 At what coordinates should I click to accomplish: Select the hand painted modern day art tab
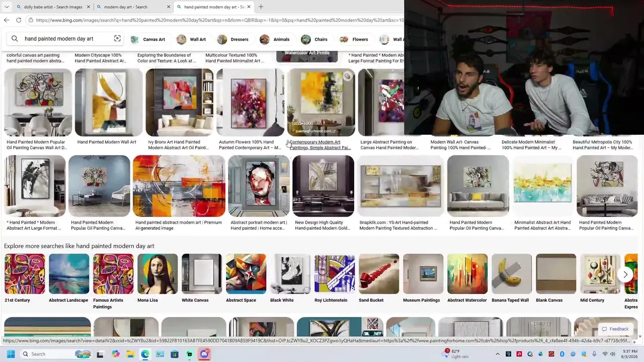[x=214, y=7]
